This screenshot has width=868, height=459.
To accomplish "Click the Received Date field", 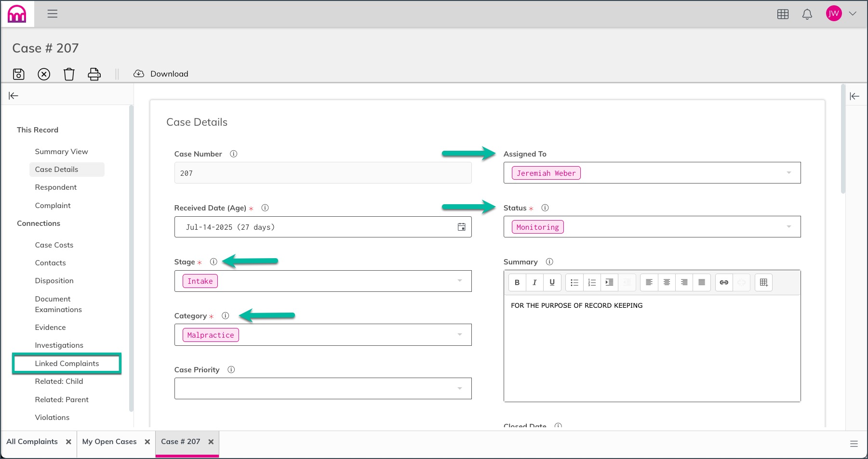I will tap(323, 227).
